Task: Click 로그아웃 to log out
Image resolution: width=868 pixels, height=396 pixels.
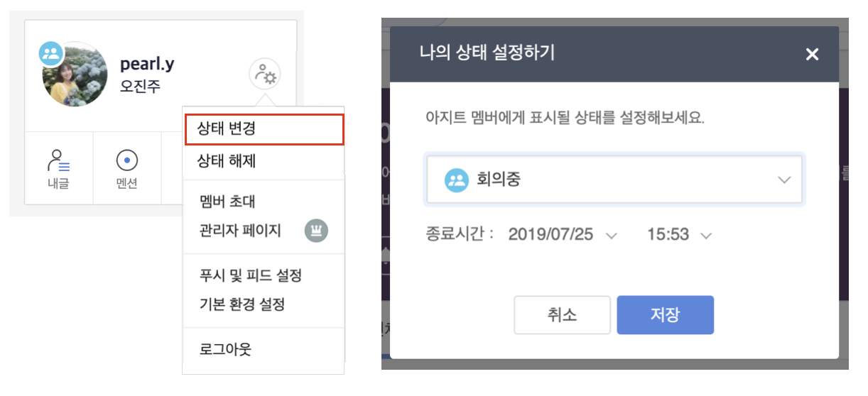Action: coord(226,349)
